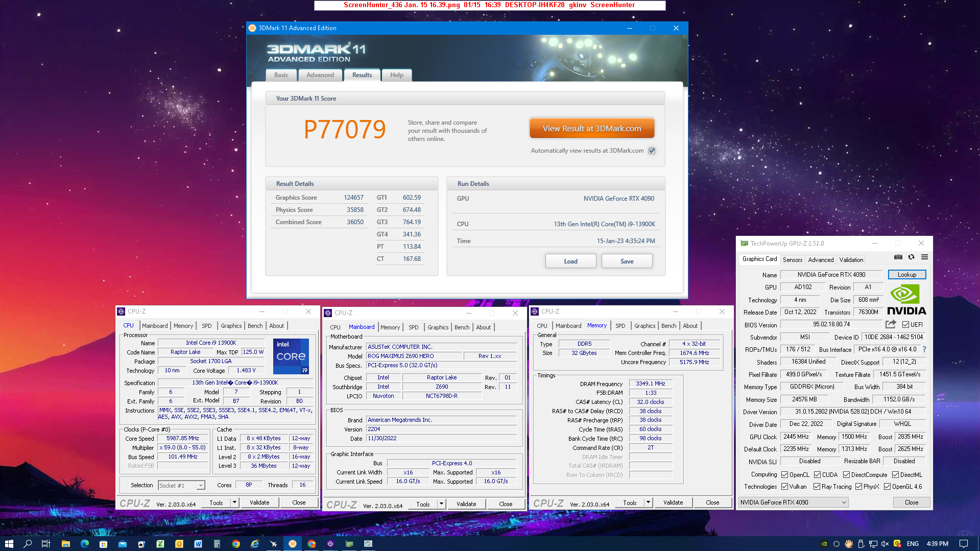
Task: Open the Help tab in 3DMark 11
Action: (x=397, y=75)
